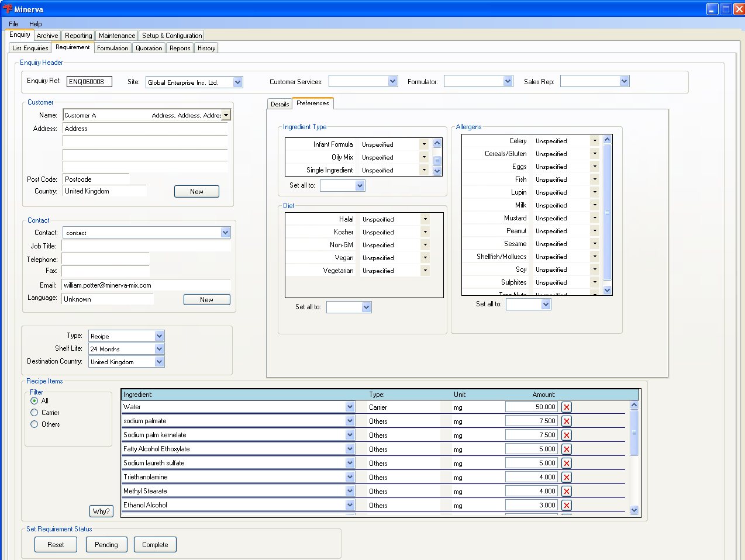Open the Maintenance tab
Image resolution: width=745 pixels, height=560 pixels.
(117, 36)
